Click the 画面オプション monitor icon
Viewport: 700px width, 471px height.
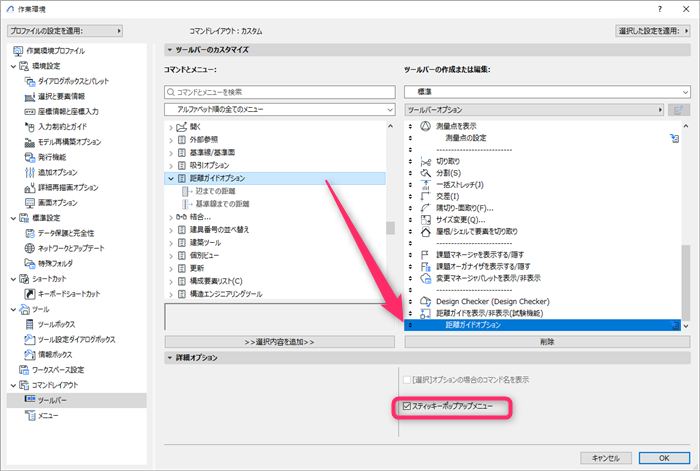tap(30, 203)
